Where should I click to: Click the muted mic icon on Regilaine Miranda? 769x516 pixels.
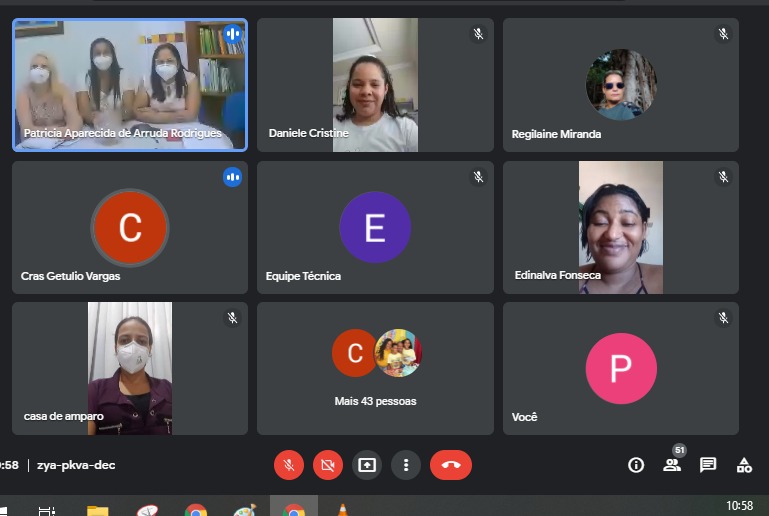point(723,34)
